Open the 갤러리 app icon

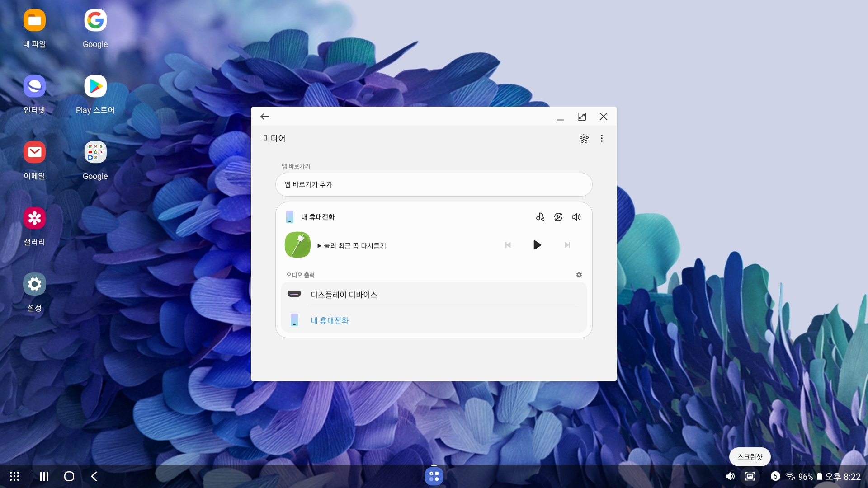click(x=34, y=219)
